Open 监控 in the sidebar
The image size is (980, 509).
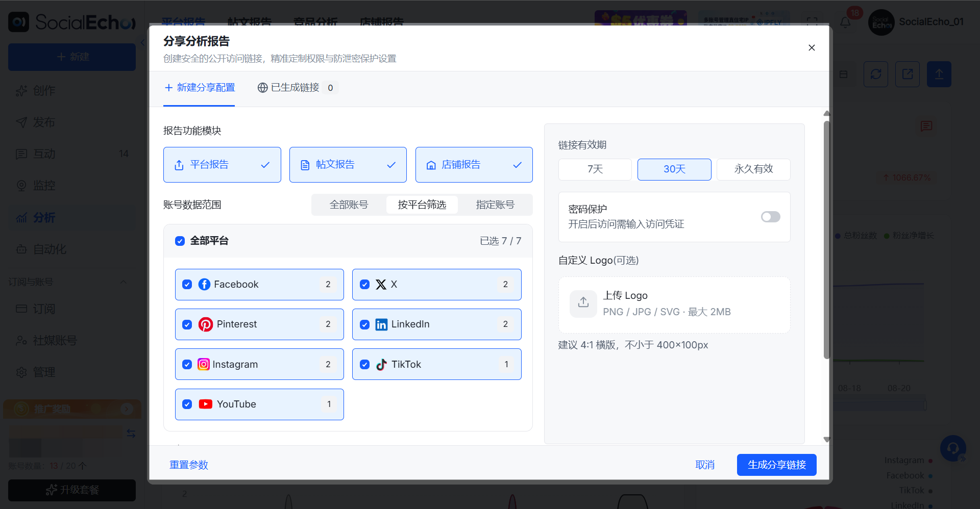coord(72,186)
